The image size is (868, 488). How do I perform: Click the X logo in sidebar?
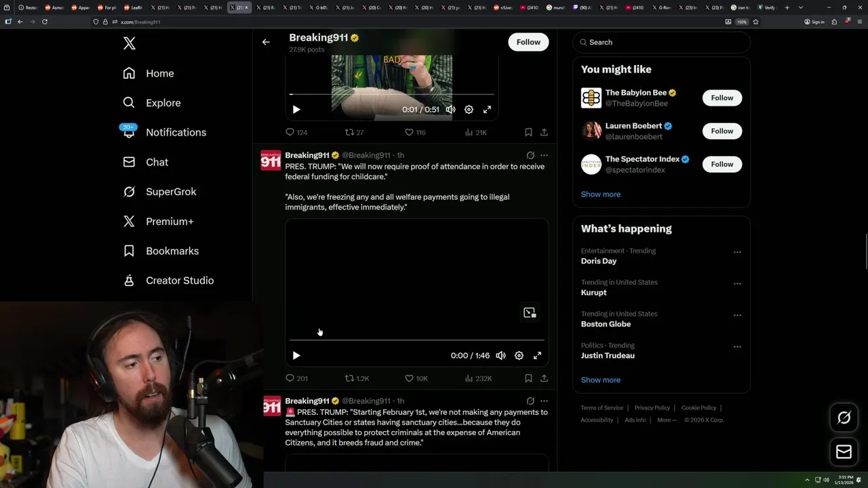(x=130, y=43)
